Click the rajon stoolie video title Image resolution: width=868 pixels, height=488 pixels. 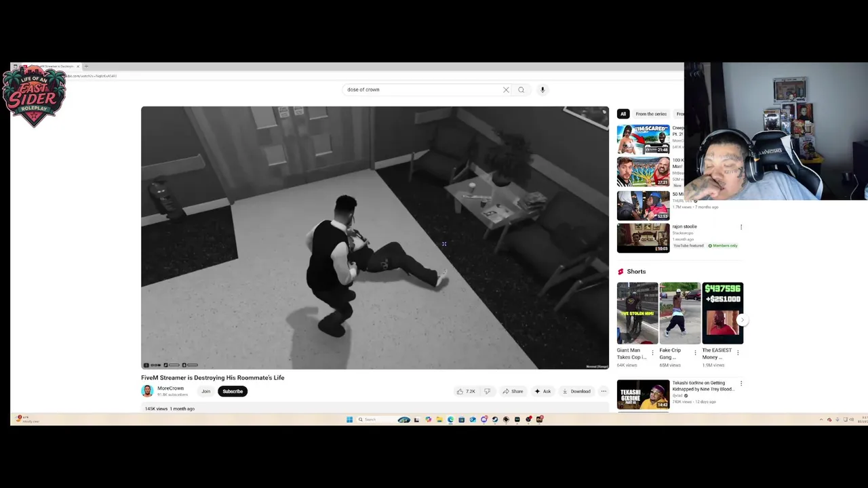point(685,226)
